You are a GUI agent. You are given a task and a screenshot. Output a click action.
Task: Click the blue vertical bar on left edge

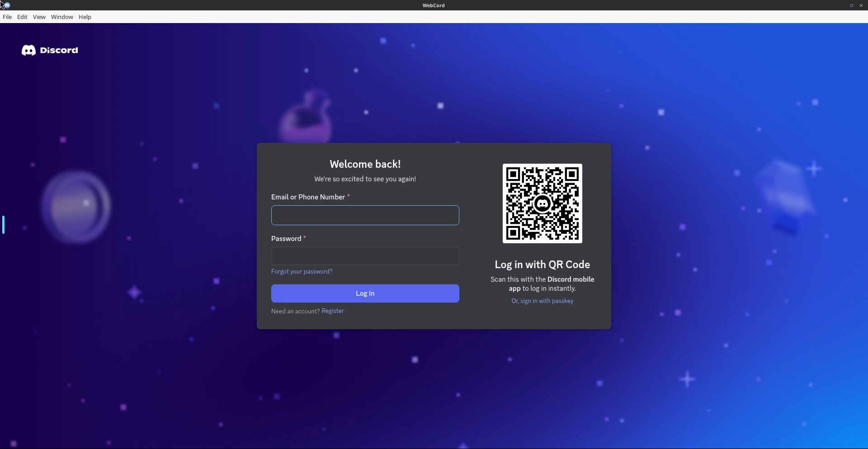[3, 225]
